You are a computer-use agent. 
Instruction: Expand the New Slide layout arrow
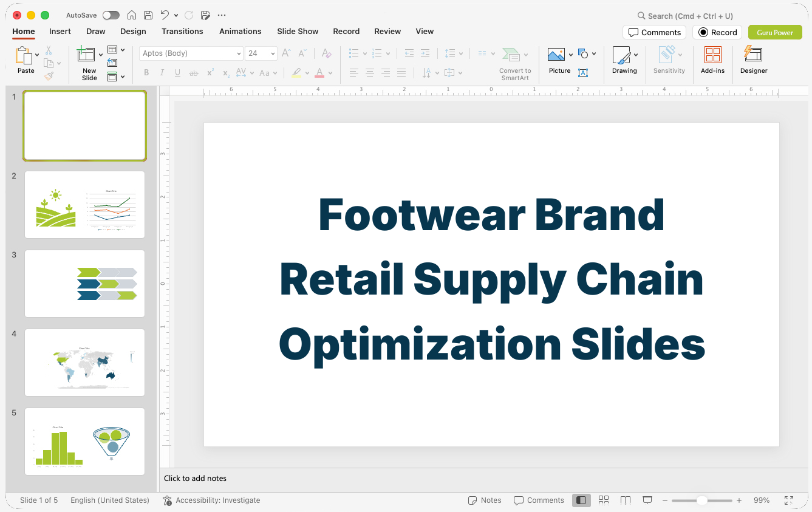coord(101,55)
